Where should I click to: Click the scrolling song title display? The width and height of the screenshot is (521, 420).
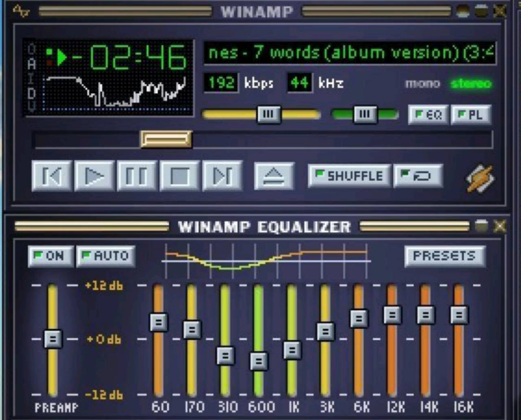(350, 53)
